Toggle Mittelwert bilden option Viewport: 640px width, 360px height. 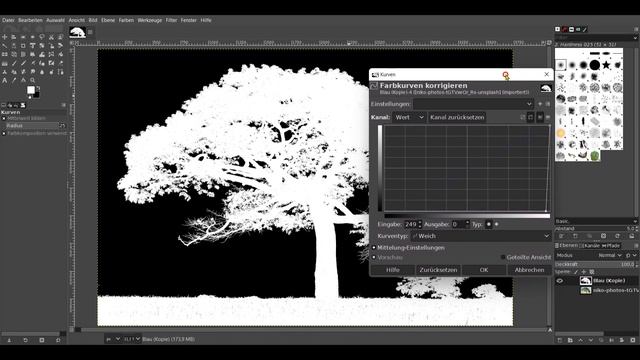(x=4, y=118)
